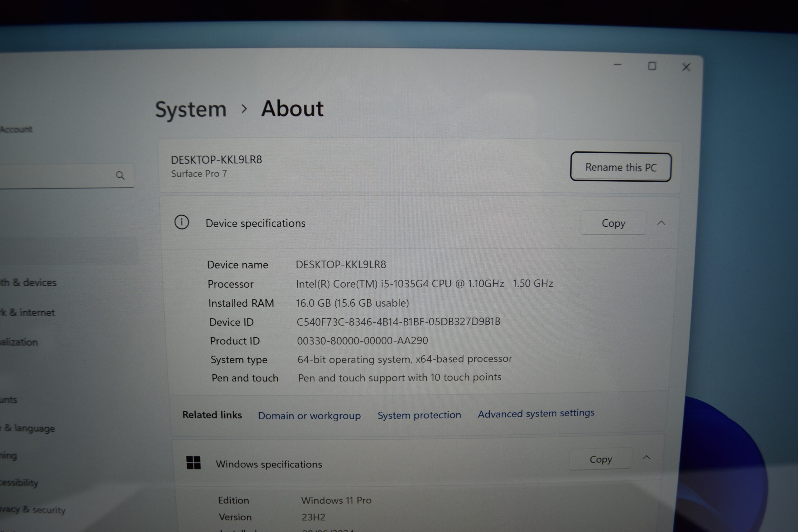
Task: Click the Version value 23H2
Action: coord(313,517)
